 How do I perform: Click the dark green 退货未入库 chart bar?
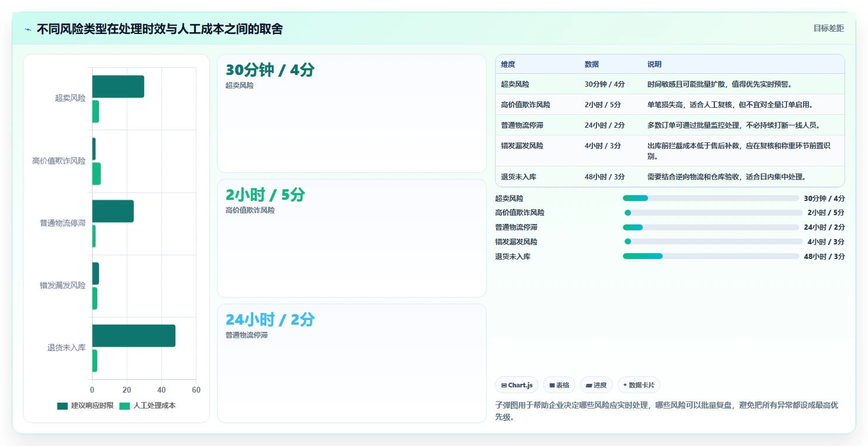pos(134,336)
